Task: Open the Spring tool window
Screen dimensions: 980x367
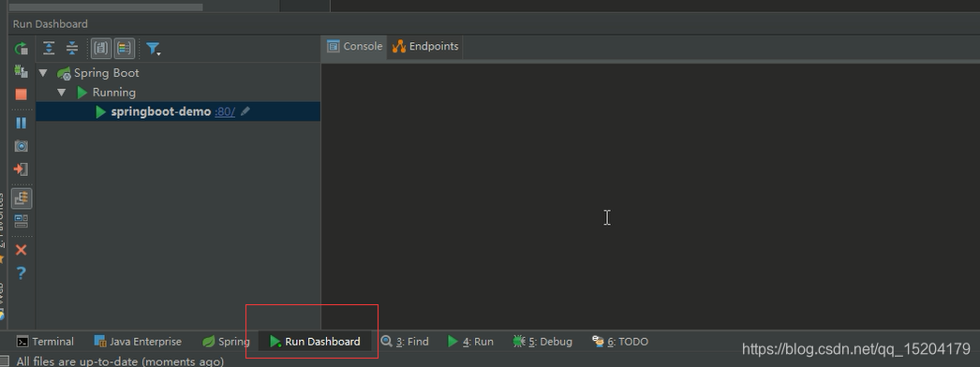Action: [x=226, y=342]
